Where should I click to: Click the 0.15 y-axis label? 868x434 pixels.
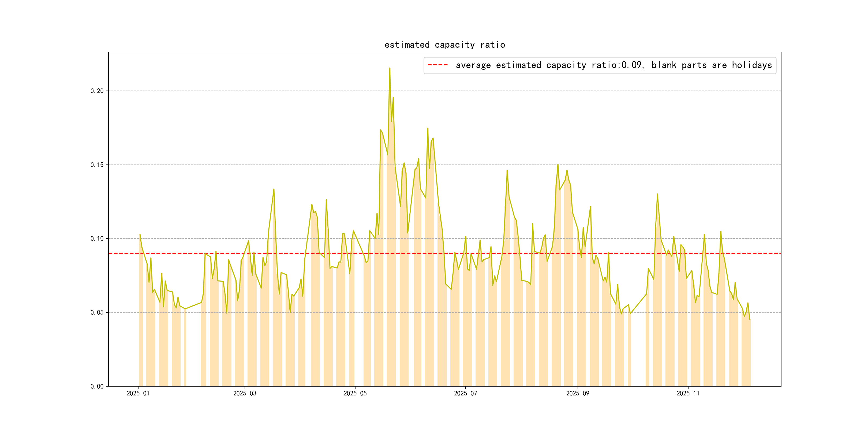(97, 165)
